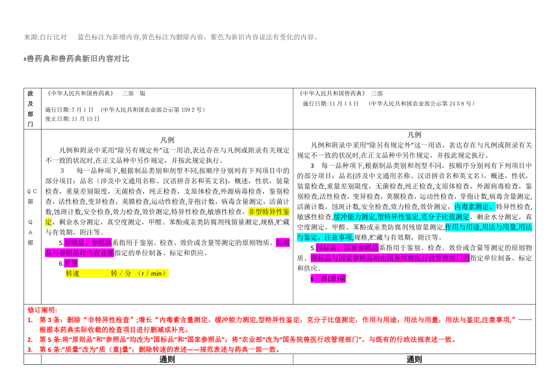Click the left column 凡例 heading

168,139
